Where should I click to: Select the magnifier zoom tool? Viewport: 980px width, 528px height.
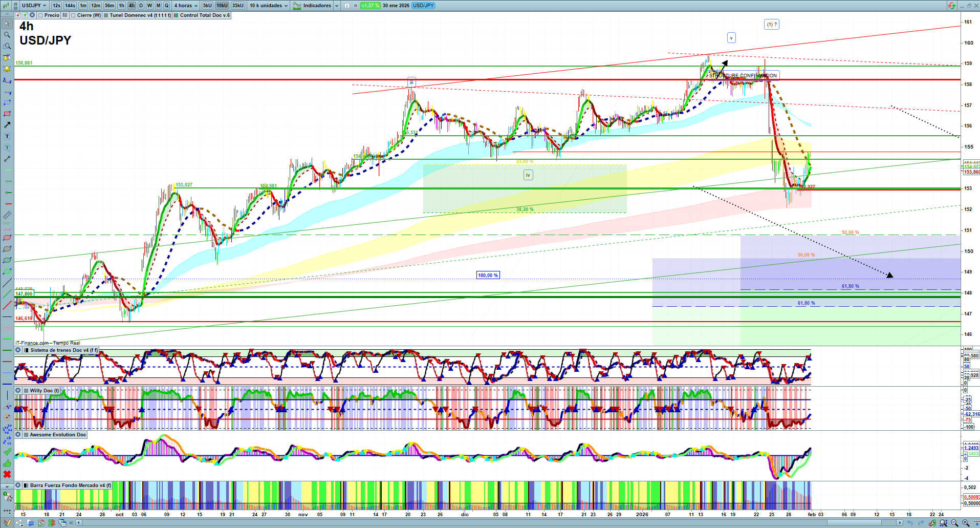tap(7, 35)
